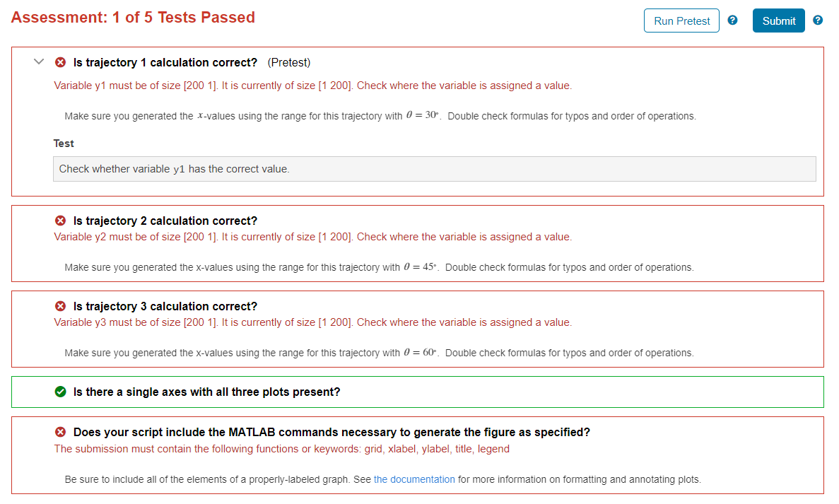Click failed icon for trajectory 1 test
This screenshot has height=504, width=839.
61,62
